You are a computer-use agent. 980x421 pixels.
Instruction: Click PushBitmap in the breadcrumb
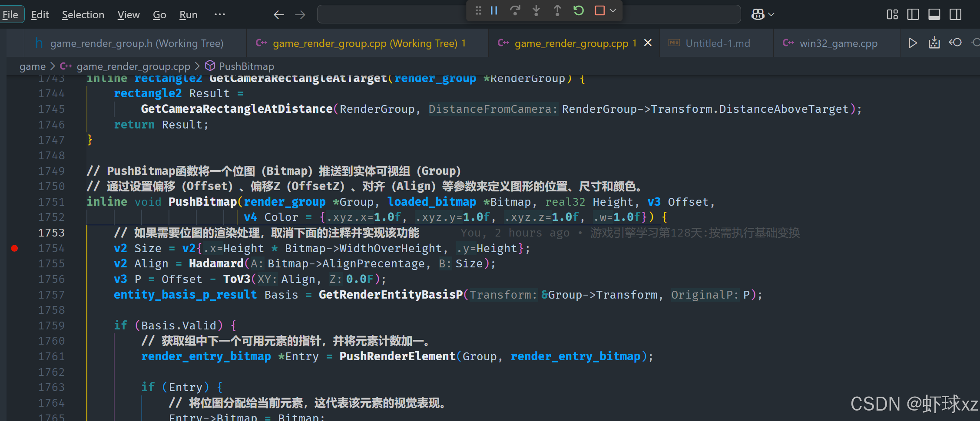pyautogui.click(x=246, y=66)
